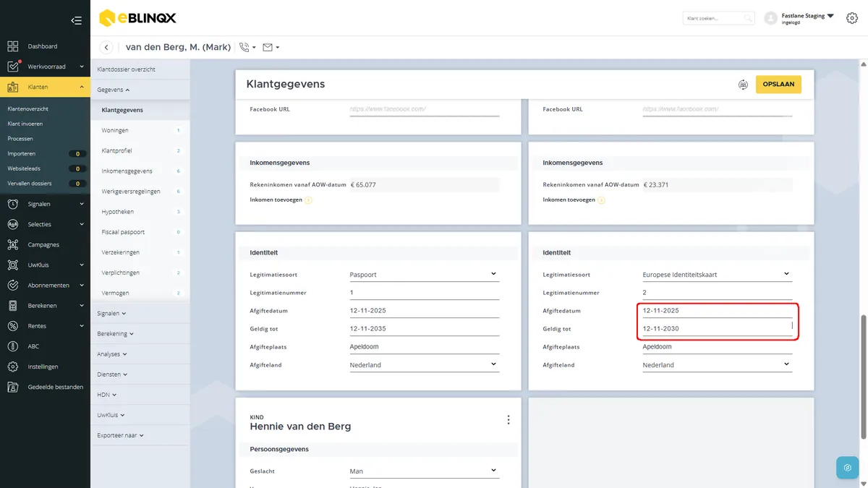Open Instellingen via its gear icon in sidebar
This screenshot has width=868, height=488.
tap(13, 367)
